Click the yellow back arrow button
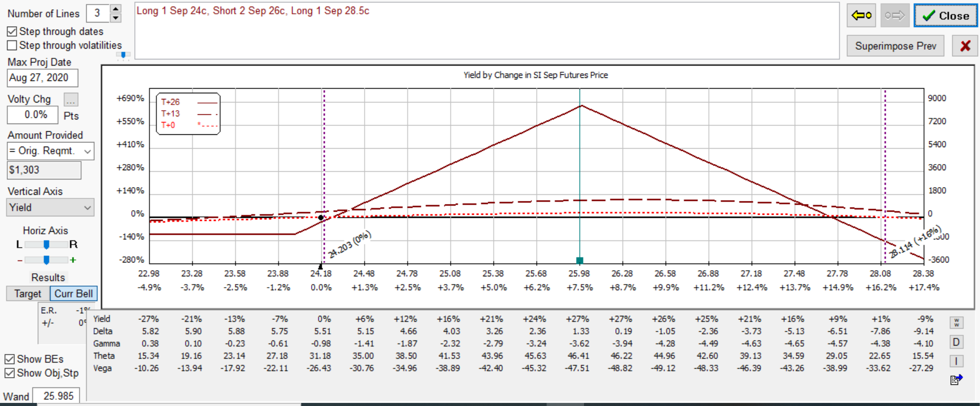 (x=861, y=15)
